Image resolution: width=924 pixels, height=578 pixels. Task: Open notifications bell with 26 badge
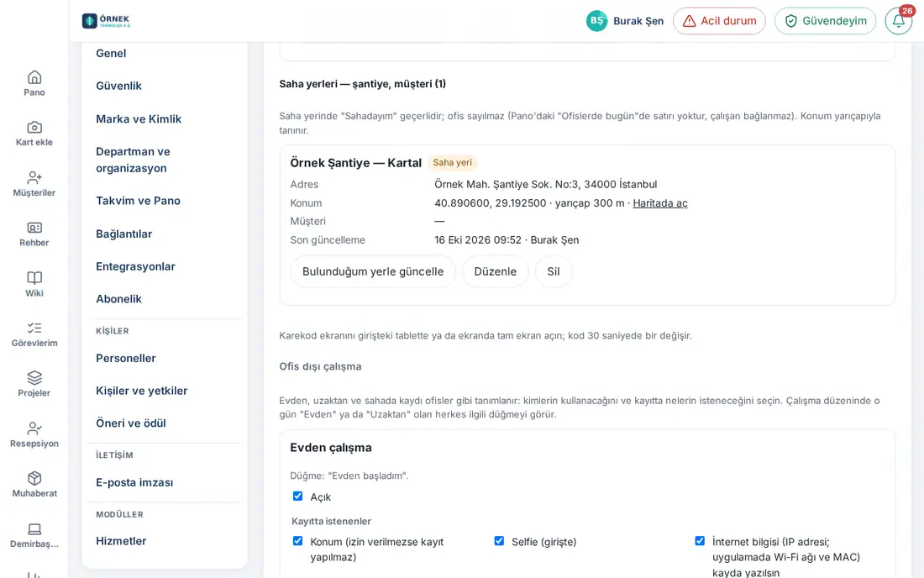[x=899, y=21]
